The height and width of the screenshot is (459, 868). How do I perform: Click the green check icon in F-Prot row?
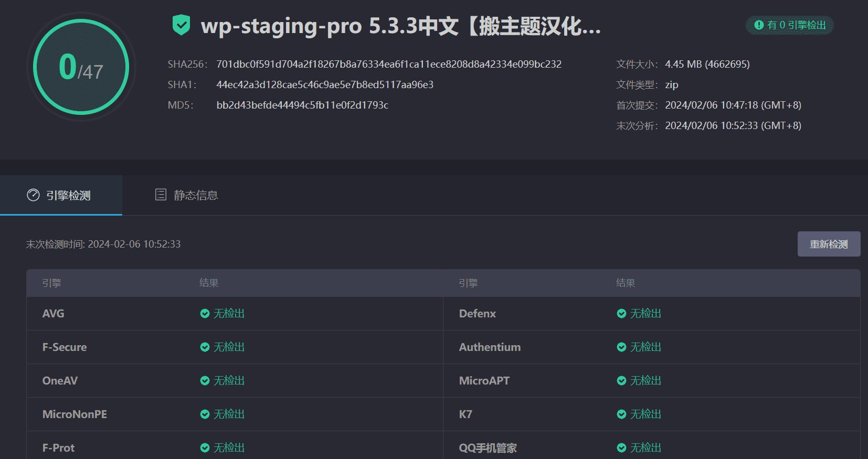(205, 448)
